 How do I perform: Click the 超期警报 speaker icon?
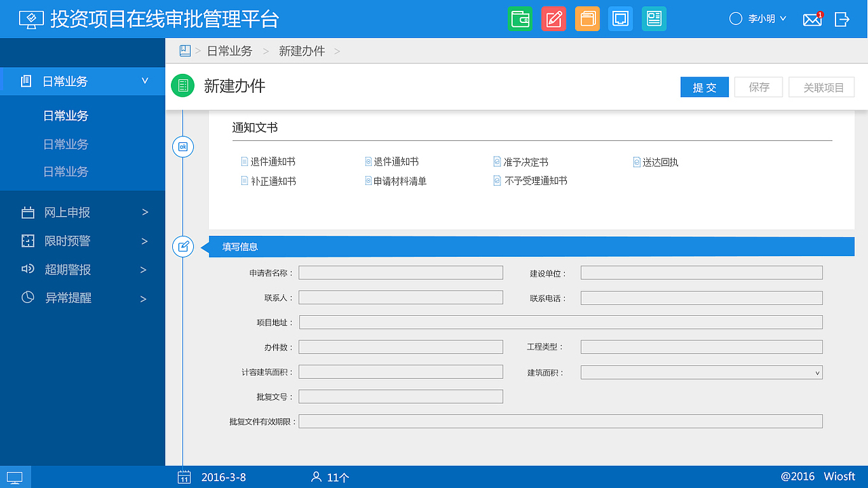28,269
